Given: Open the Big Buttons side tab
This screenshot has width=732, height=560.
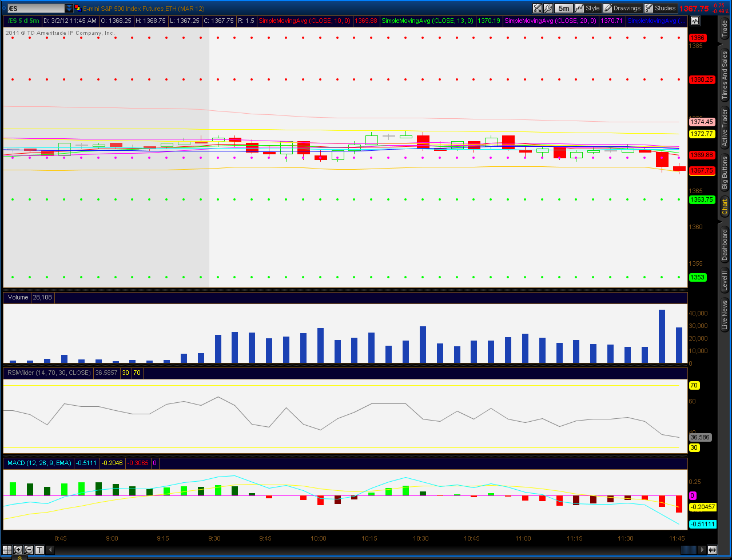Looking at the screenshot, I should coord(725,173).
